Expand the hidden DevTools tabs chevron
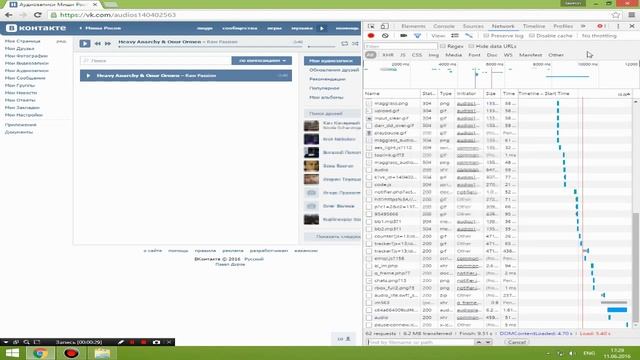The width and height of the screenshot is (640, 360). (x=583, y=26)
